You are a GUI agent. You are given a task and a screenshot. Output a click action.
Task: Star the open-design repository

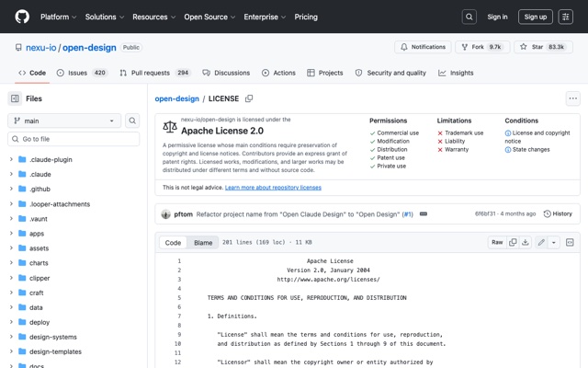coord(543,47)
